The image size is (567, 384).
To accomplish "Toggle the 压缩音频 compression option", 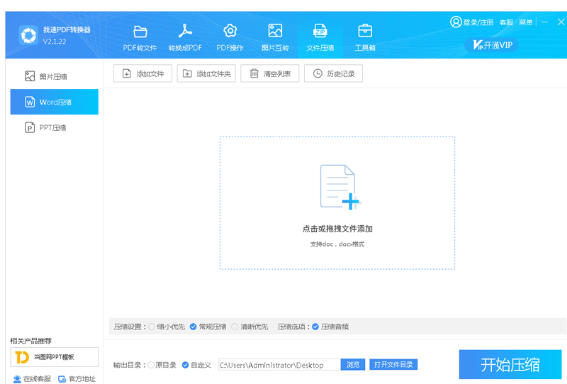I will (315, 327).
